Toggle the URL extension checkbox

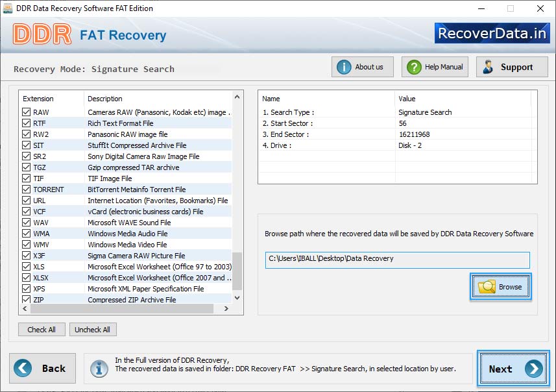tap(26, 200)
